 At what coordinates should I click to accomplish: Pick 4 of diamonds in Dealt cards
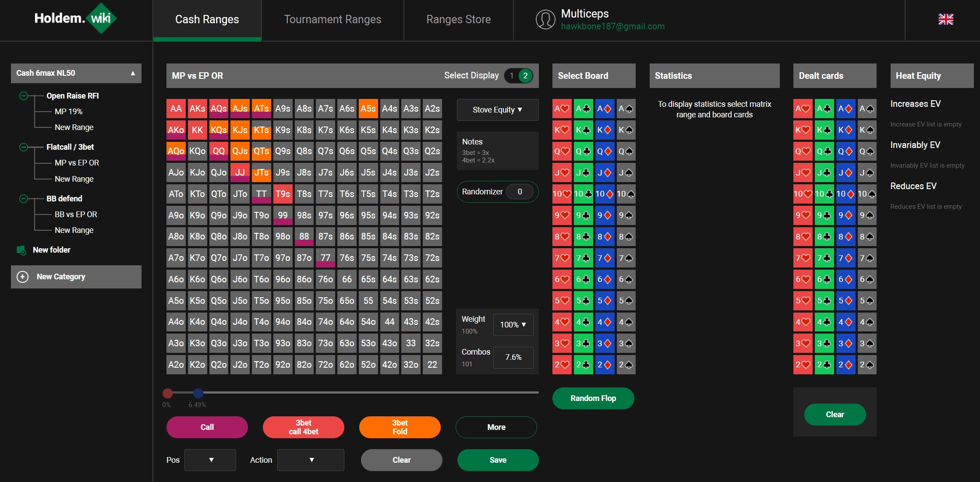coord(846,322)
